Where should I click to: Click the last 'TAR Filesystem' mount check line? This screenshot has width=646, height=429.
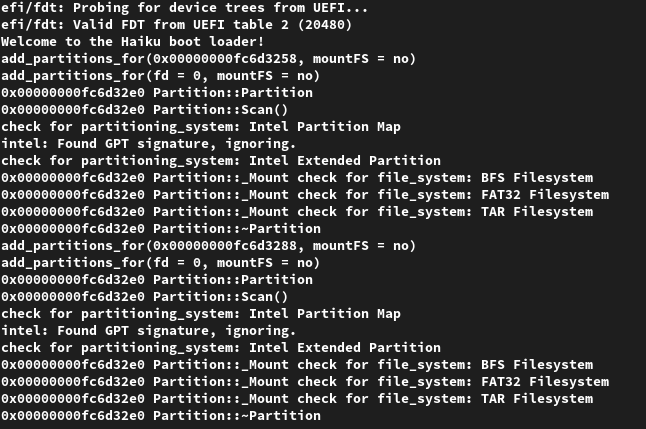[297, 399]
